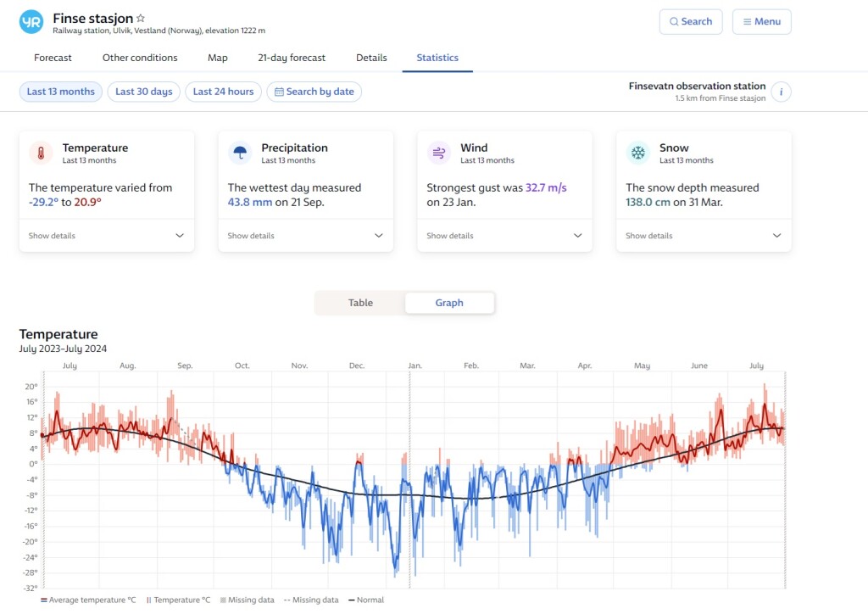This screenshot has width=868, height=614.
Task: Open the 21-day forecast tab
Action: (x=292, y=58)
